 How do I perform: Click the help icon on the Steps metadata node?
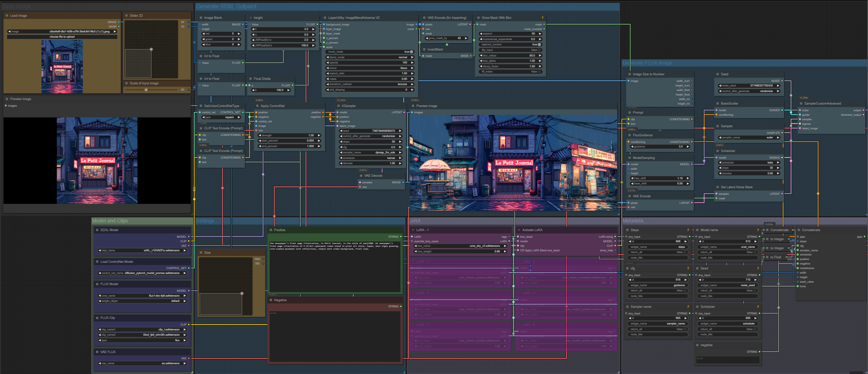688,230
